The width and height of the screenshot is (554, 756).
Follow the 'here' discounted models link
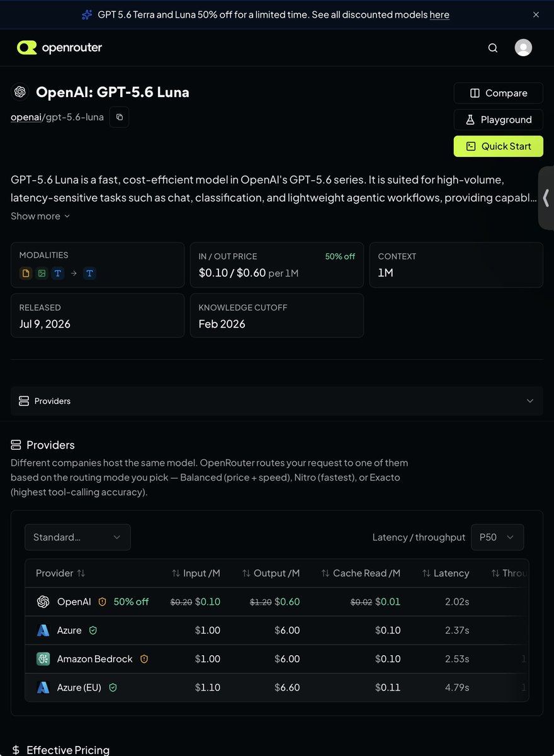pos(439,14)
